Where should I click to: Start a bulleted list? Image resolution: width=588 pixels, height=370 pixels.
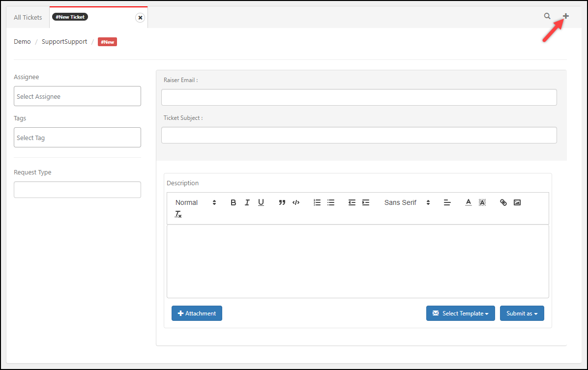[x=331, y=202]
